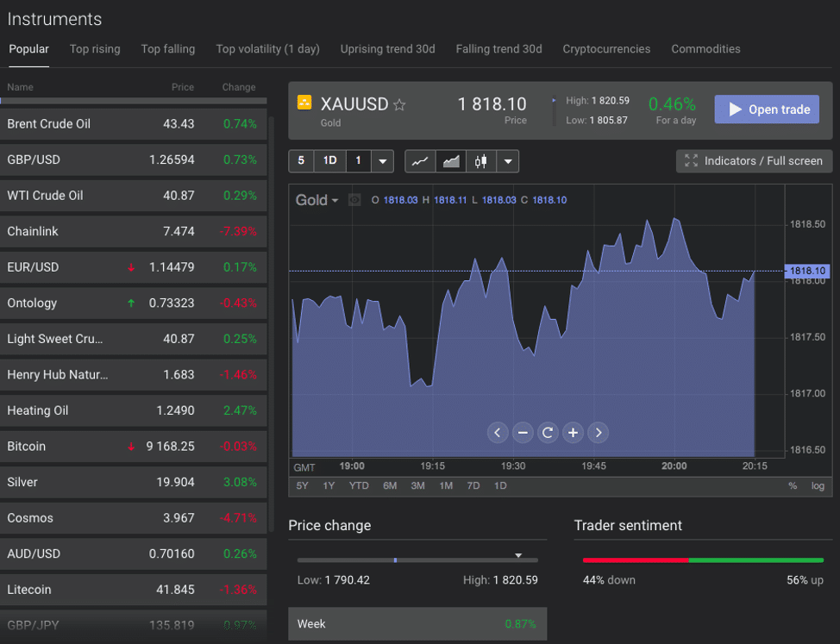Select the Week price change row

pyautogui.click(x=417, y=623)
